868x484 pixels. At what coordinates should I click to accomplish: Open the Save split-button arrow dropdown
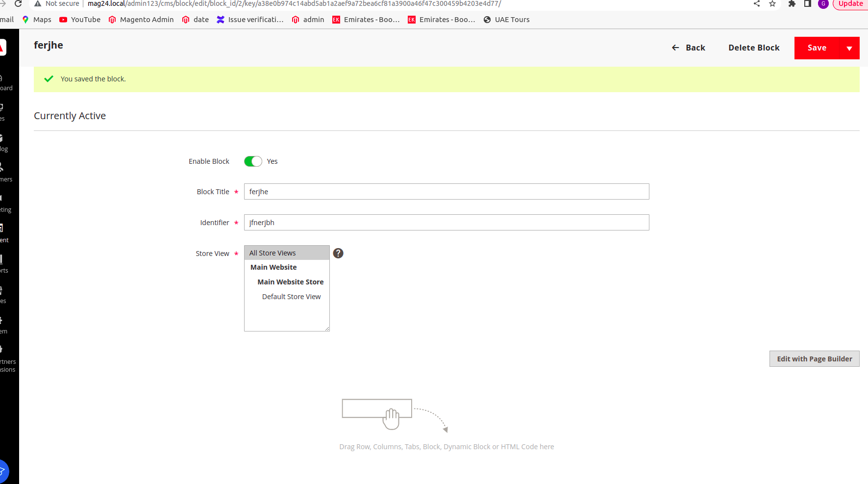tap(849, 48)
